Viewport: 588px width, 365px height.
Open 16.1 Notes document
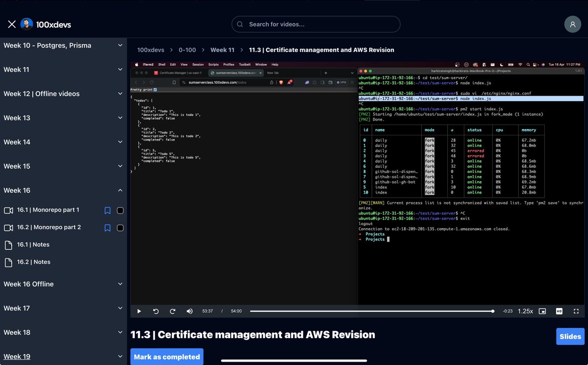pyautogui.click(x=33, y=244)
